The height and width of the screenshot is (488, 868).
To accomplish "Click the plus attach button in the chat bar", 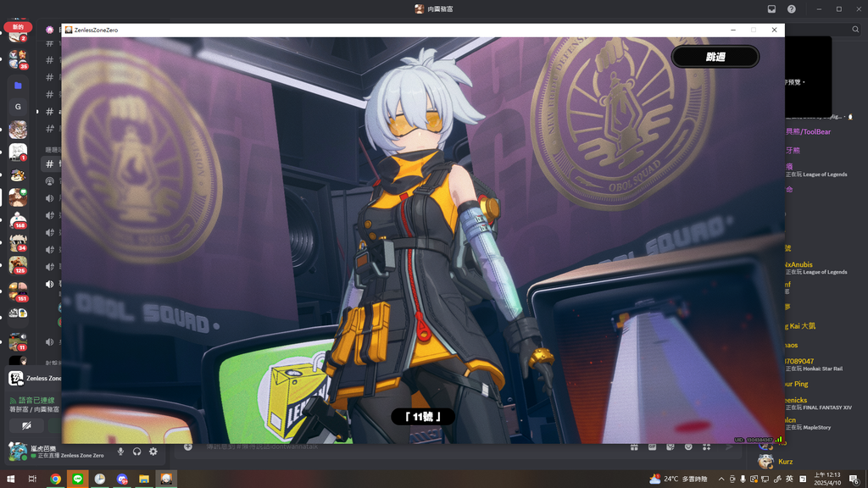I will [188, 446].
